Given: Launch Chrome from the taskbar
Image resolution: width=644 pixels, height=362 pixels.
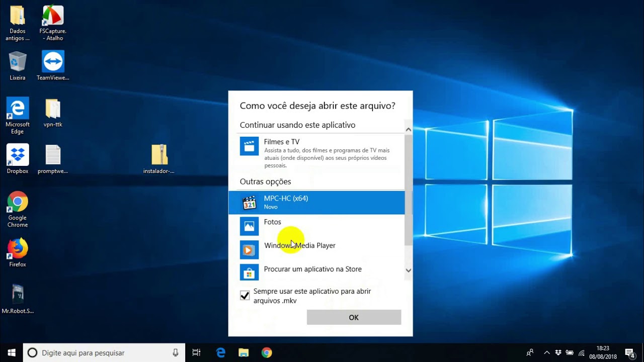Looking at the screenshot, I should pos(267,352).
